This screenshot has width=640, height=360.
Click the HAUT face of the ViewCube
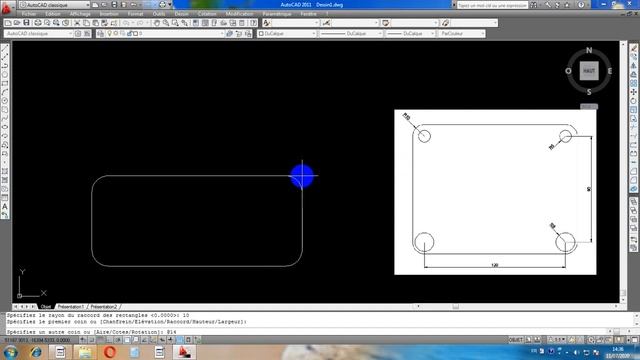(x=589, y=71)
